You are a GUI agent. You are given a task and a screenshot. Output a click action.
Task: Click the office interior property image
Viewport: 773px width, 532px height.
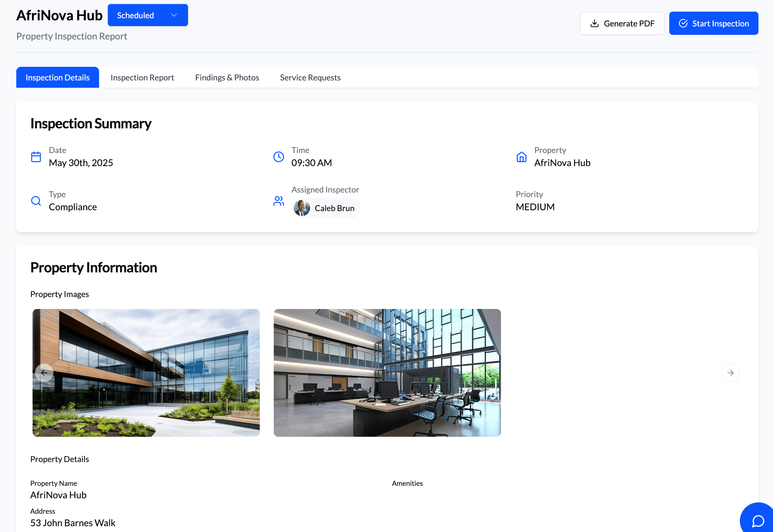[387, 372]
